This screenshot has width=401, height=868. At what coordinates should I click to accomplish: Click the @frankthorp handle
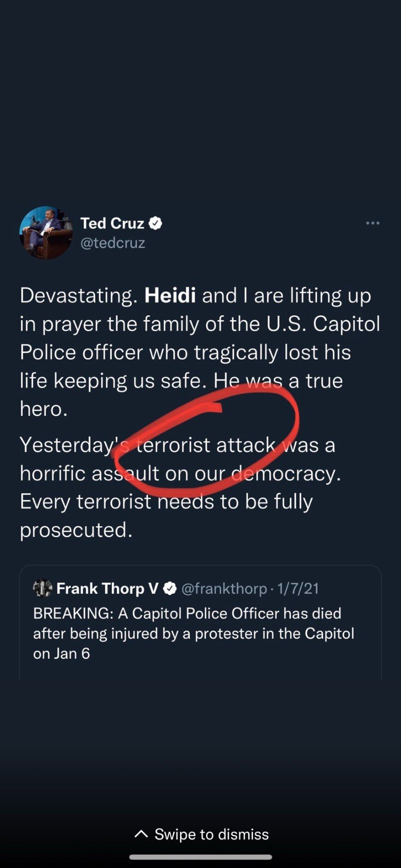[224, 589]
